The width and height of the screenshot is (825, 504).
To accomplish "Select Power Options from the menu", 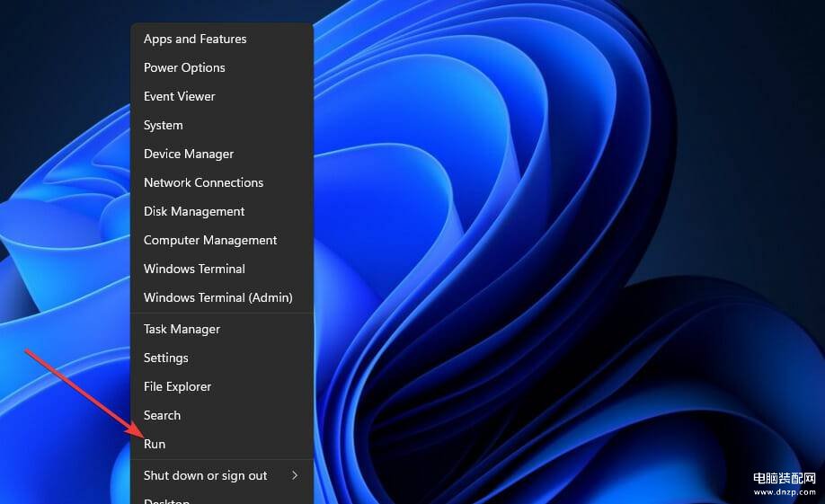I will pos(221,67).
